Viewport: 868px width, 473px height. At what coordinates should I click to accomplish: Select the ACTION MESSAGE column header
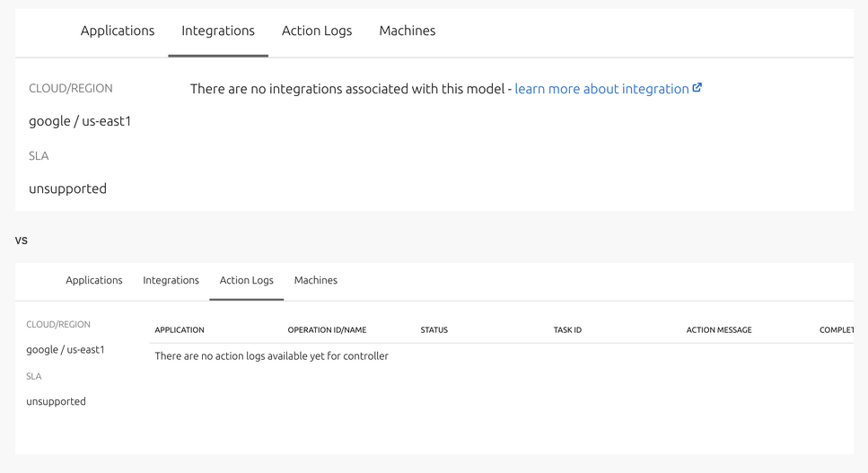719,330
